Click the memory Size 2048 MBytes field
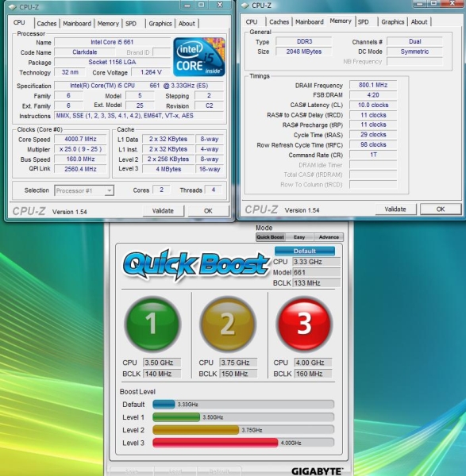This screenshot has height=476, width=466. pos(304,52)
